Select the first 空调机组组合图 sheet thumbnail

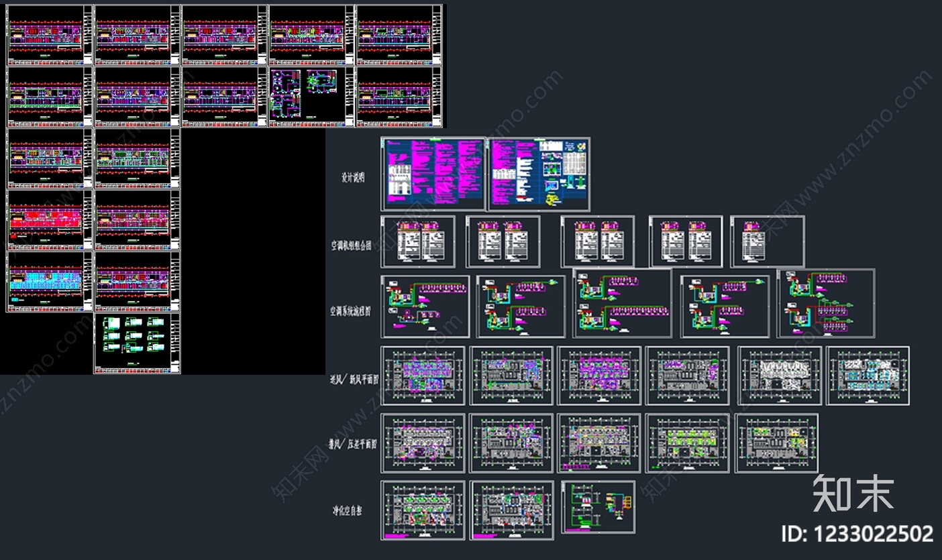click(418, 241)
